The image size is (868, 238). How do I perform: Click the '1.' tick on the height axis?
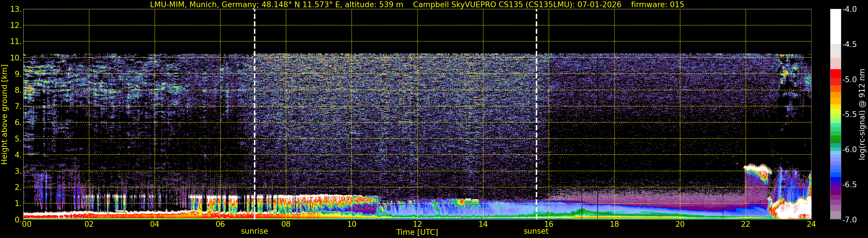(18, 203)
